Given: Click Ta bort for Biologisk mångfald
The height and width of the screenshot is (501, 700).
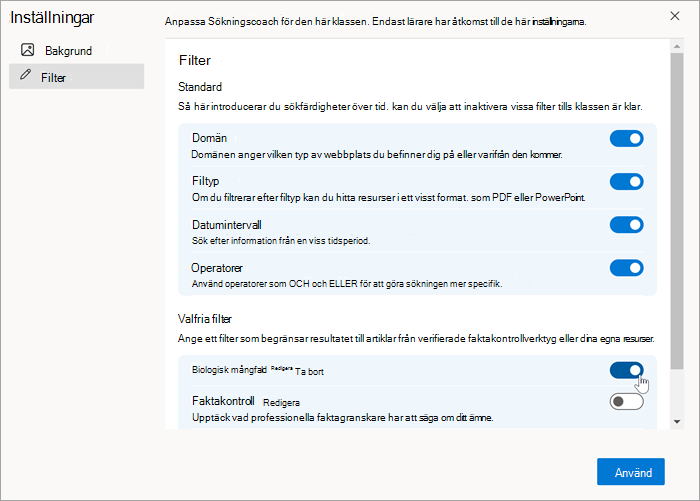Looking at the screenshot, I should 309,372.
